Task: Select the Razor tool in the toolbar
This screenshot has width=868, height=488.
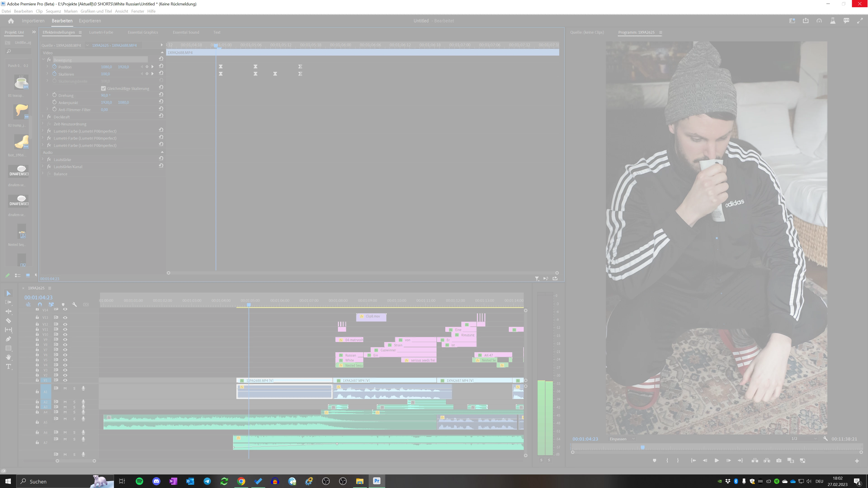Action: tap(8, 321)
